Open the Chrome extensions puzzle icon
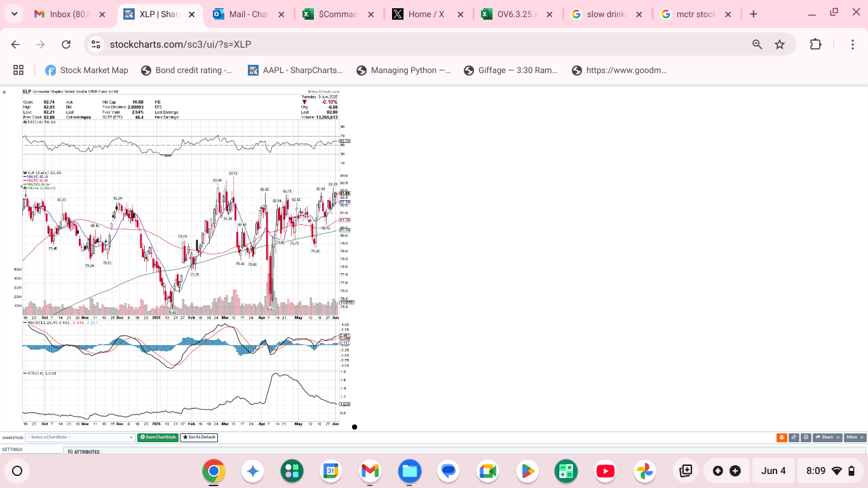The image size is (868, 488). [816, 44]
